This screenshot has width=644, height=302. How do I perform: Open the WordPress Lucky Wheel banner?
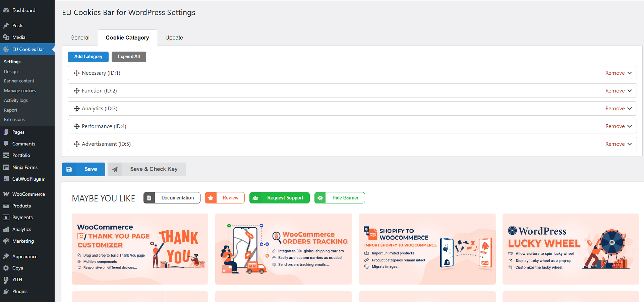(571, 249)
